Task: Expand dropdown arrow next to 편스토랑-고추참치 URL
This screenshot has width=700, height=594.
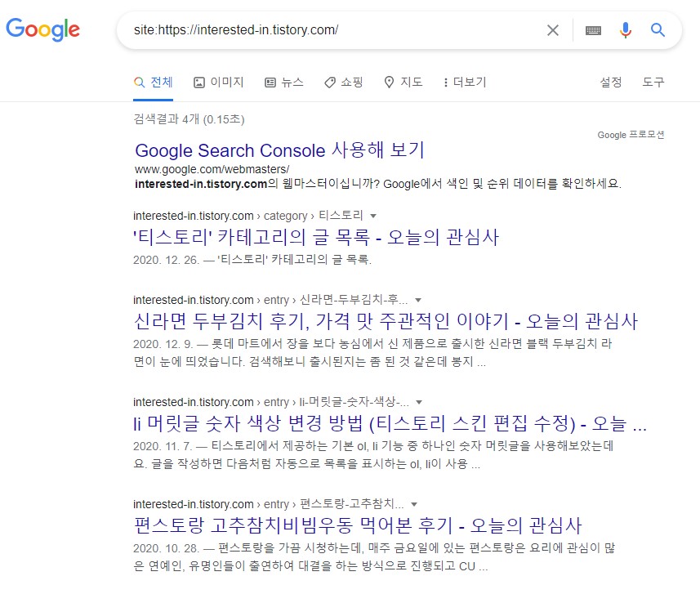Action: [x=414, y=505]
